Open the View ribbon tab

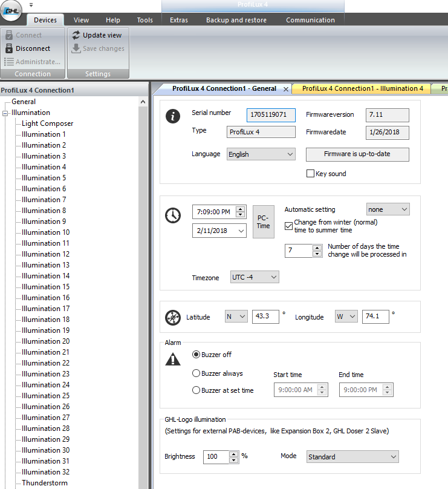81,20
